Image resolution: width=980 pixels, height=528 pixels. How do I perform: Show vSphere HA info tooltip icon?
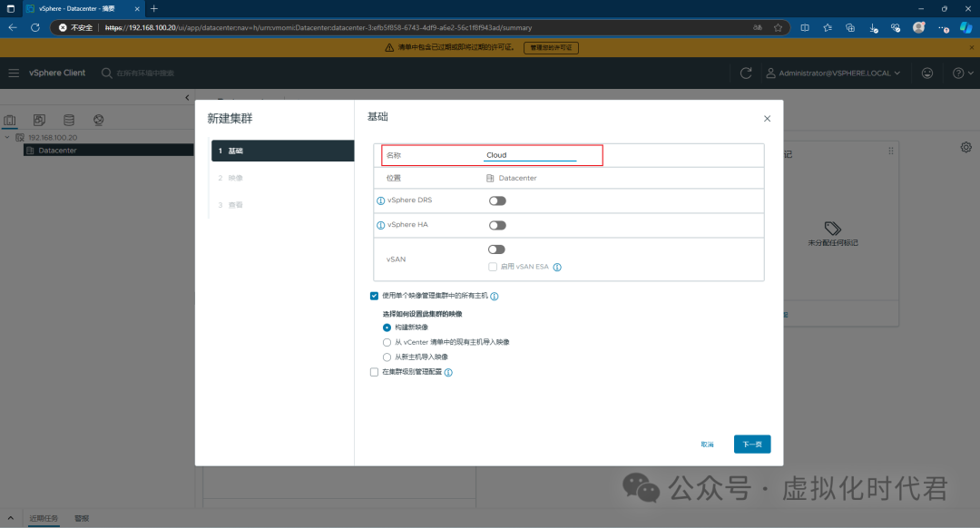(380, 225)
